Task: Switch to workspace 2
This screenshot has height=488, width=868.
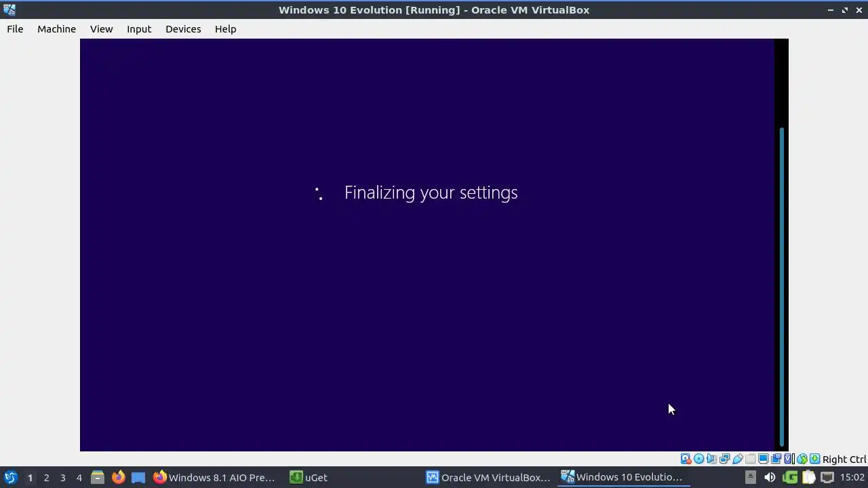Action: pos(46,478)
